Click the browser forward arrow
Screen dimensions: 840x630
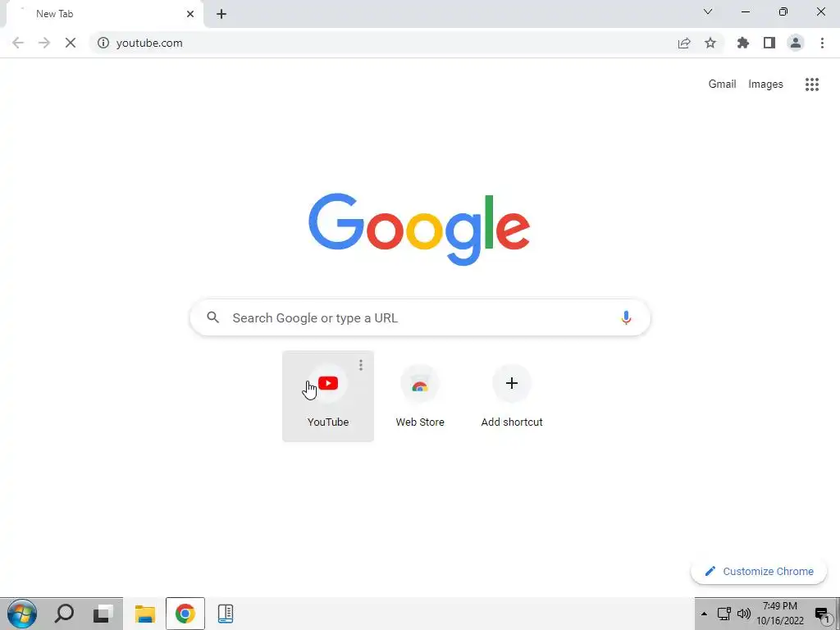tap(44, 43)
